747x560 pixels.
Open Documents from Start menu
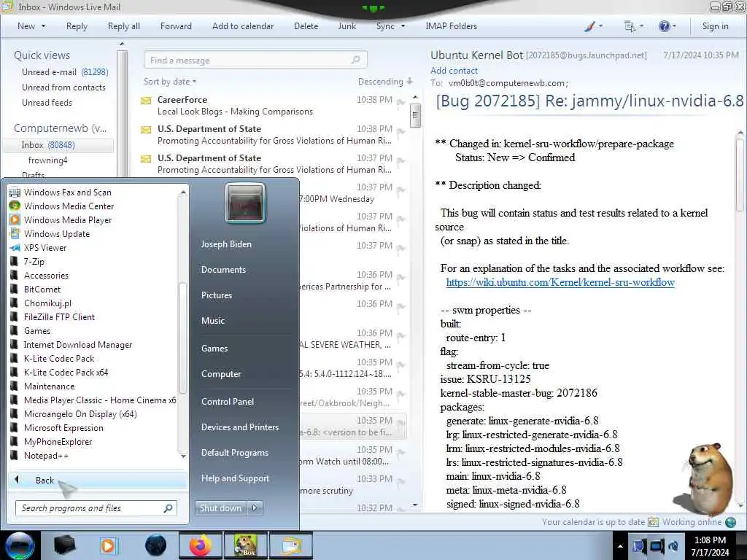[223, 270]
